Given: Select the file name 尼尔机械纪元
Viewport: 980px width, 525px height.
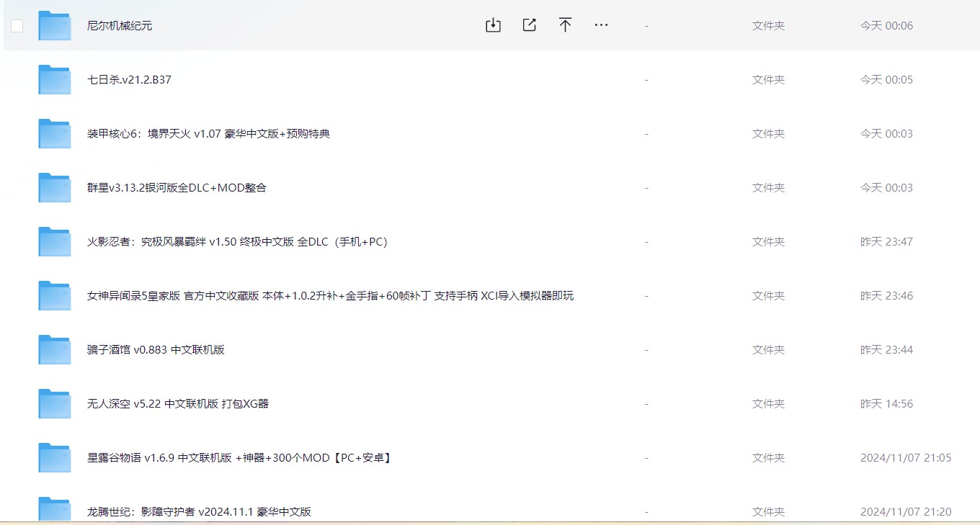Looking at the screenshot, I should pos(120,26).
